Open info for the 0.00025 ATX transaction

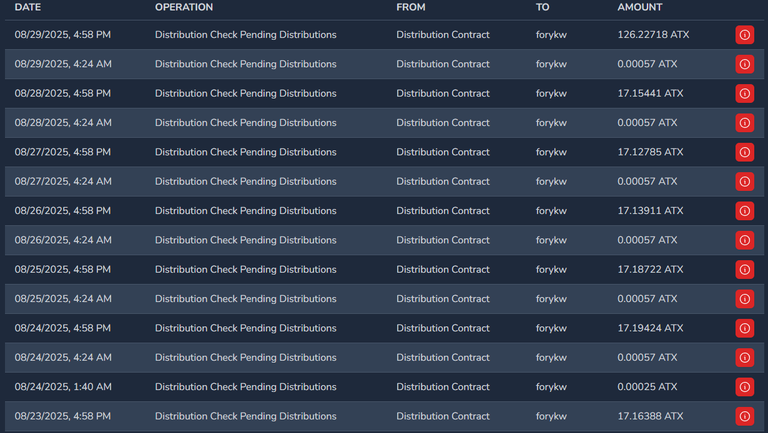pyautogui.click(x=744, y=387)
